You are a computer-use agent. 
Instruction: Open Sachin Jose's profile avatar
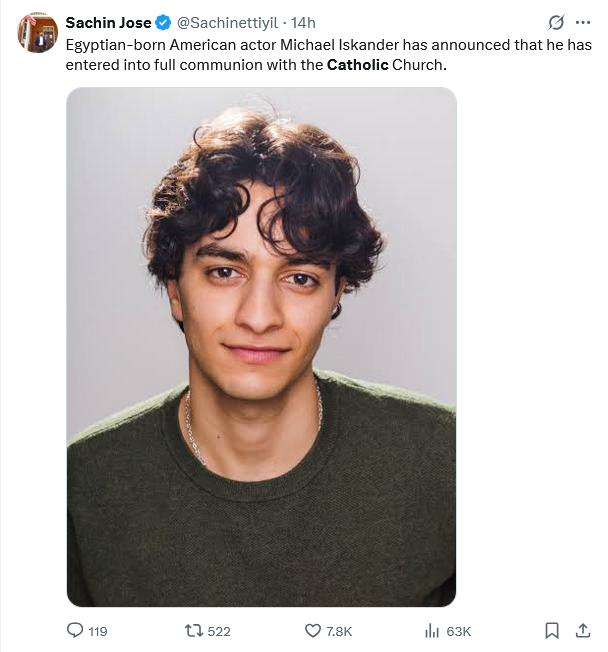[x=37, y=33]
